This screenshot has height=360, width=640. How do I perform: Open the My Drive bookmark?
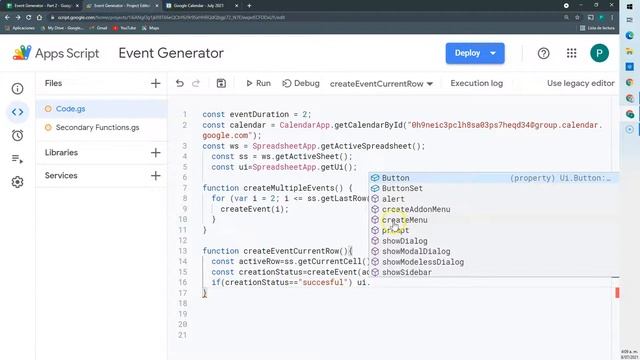62,28
